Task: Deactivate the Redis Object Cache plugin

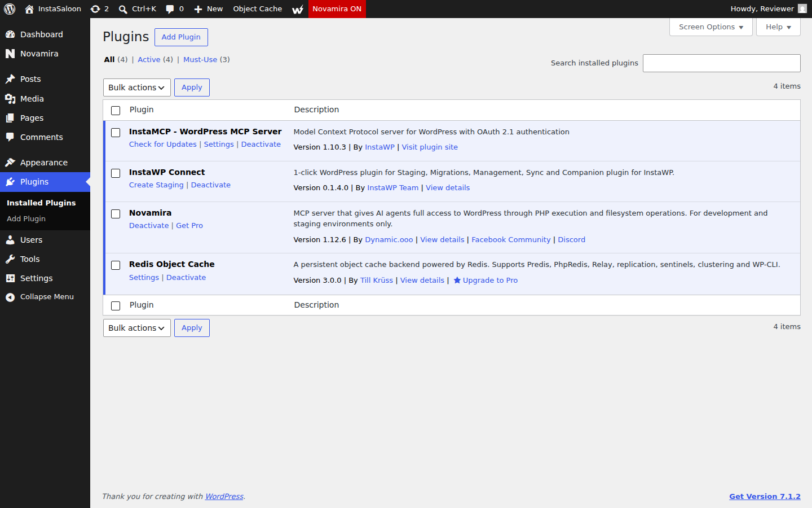Action: tap(186, 277)
